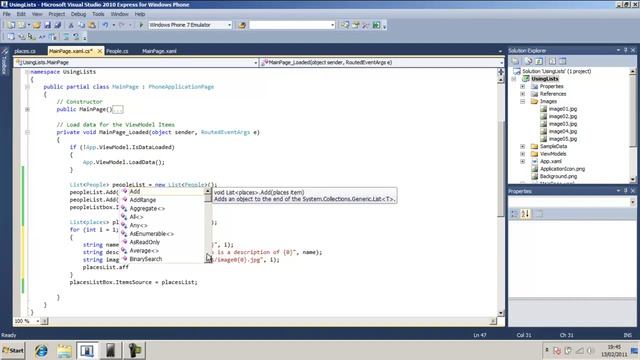Click the Paste clipboard icon
The width and height of the screenshot is (640, 360).
pos(92,25)
